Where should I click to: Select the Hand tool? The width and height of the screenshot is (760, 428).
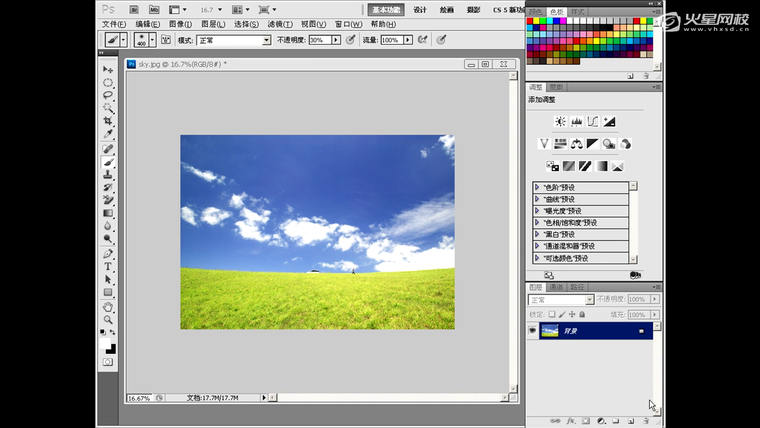click(x=108, y=306)
